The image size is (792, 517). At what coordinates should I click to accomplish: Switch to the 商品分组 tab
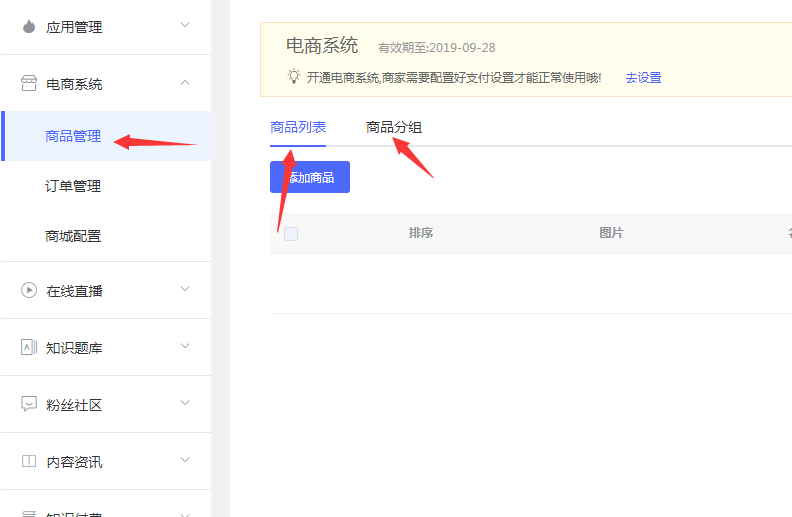394,127
